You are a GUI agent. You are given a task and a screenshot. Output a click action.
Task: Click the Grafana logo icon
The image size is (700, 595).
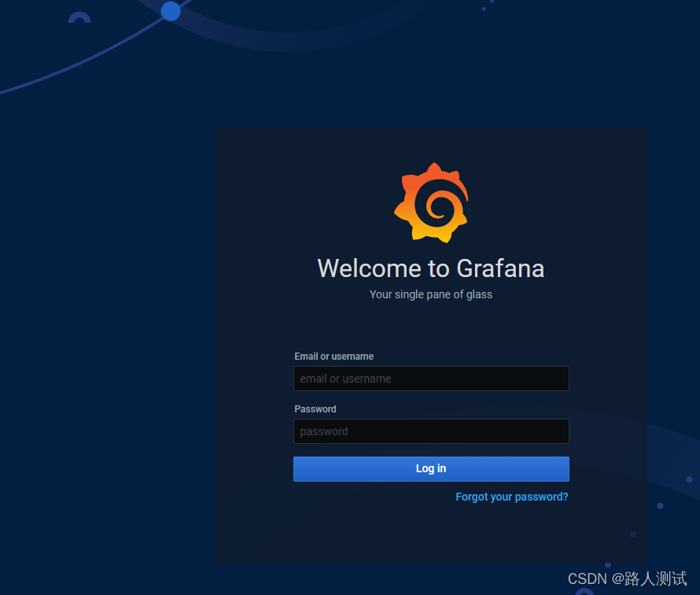[431, 203]
